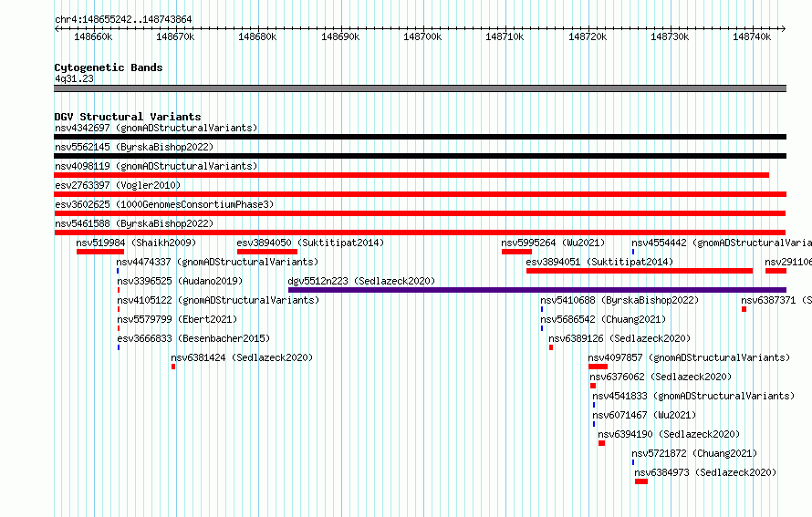Select the red nsv6381424 variant marker

point(173,367)
